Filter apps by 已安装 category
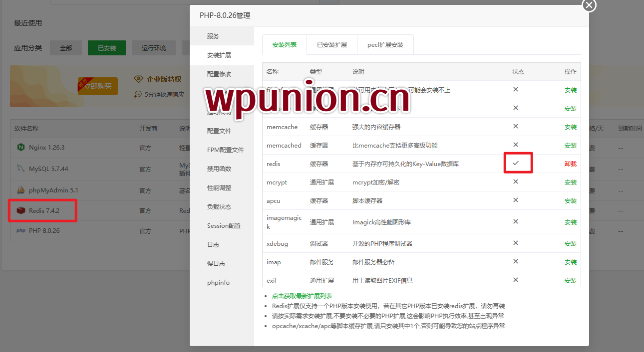The image size is (644, 352). (x=107, y=48)
